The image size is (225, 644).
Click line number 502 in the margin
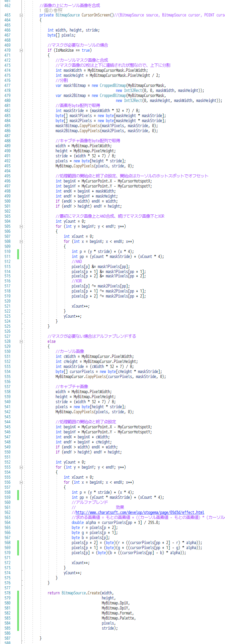pos(7,211)
